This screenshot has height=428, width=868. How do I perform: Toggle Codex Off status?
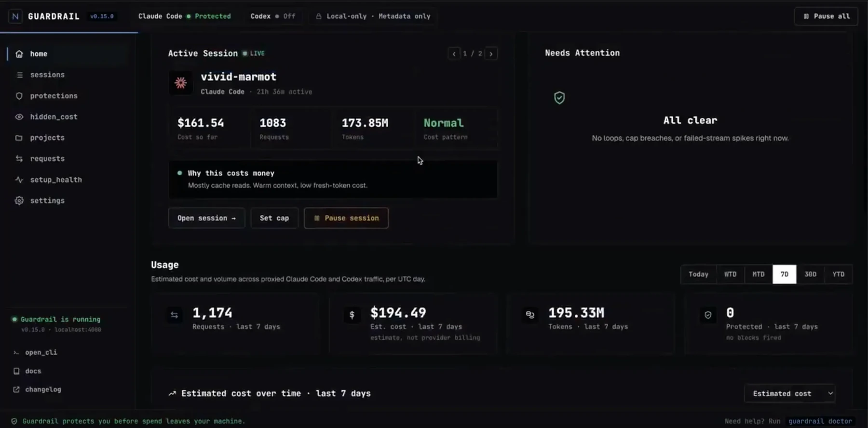point(273,16)
